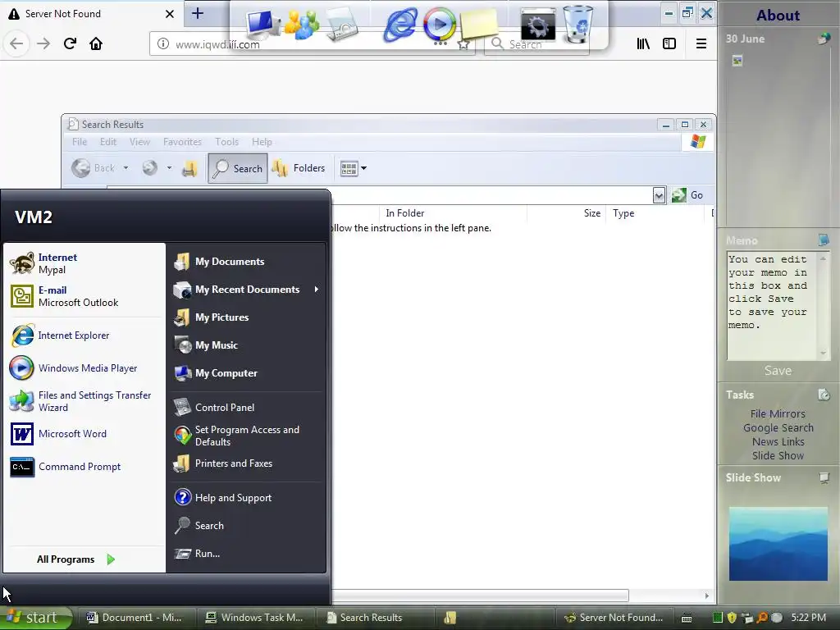Open Google Search link in Tasks

[778, 428]
